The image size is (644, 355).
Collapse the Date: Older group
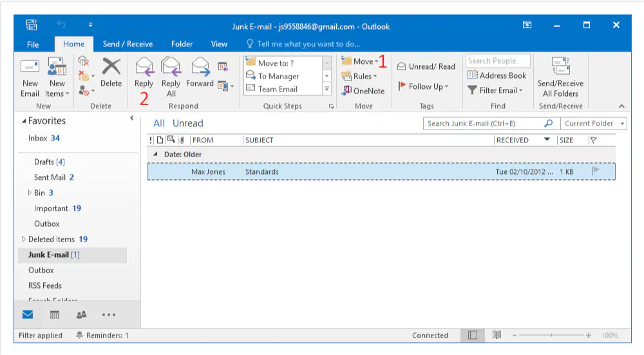[155, 154]
